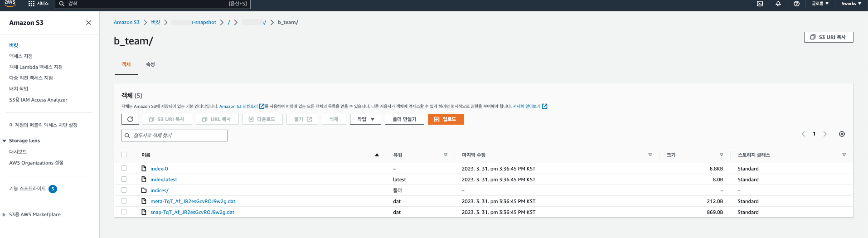Click the 업로드 upload button
The height and width of the screenshot is (238, 868).
tap(446, 119)
